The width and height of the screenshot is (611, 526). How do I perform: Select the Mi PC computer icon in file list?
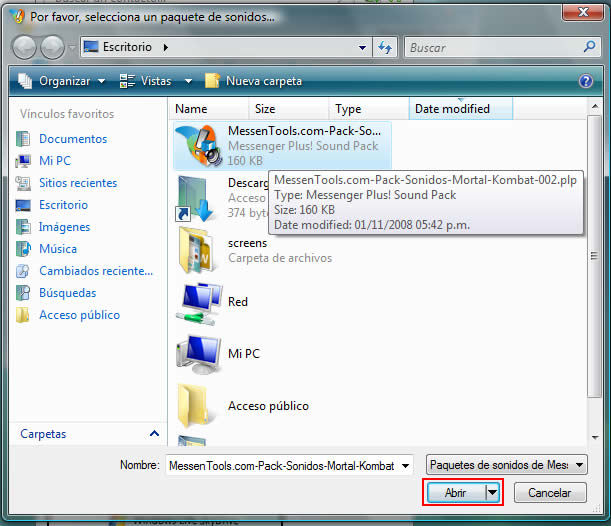(x=199, y=355)
